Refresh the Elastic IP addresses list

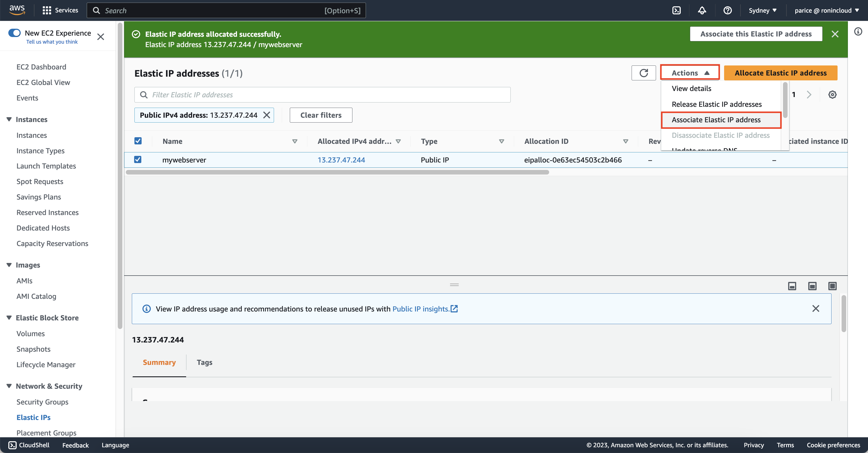point(644,73)
